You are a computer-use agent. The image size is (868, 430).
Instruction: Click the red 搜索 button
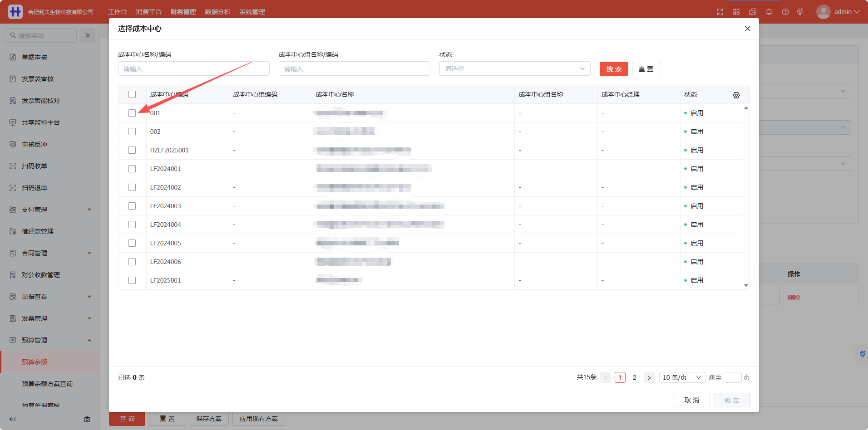pyautogui.click(x=614, y=69)
